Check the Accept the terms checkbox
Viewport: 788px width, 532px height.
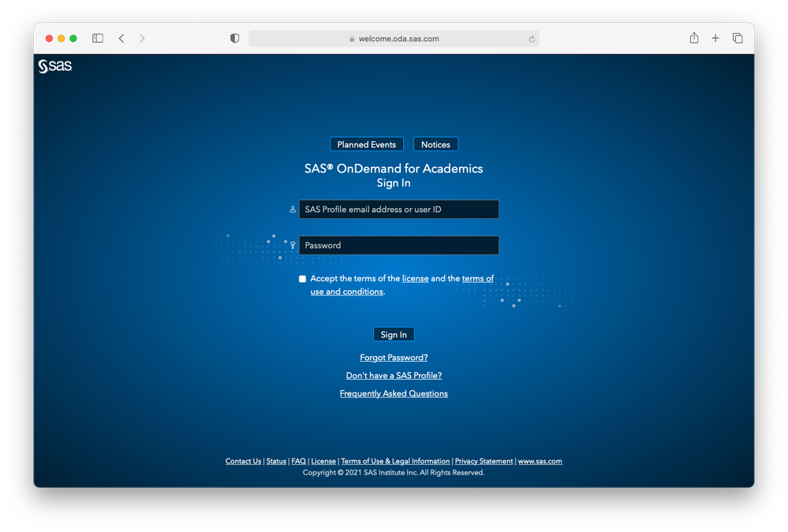[302, 279]
